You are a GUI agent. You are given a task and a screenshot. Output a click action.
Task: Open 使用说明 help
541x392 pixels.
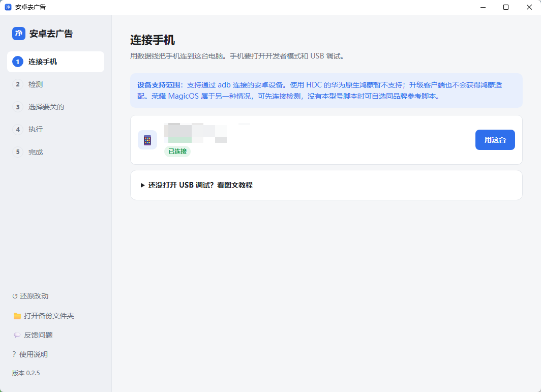coord(30,354)
